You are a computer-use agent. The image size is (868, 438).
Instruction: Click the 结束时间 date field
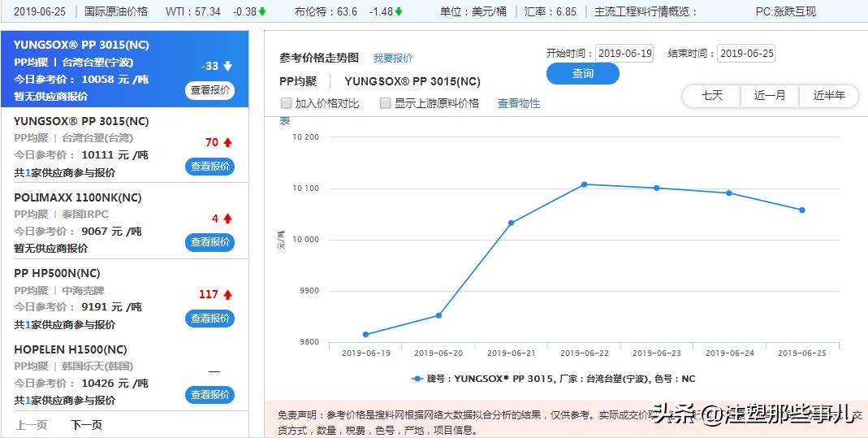[x=746, y=54]
